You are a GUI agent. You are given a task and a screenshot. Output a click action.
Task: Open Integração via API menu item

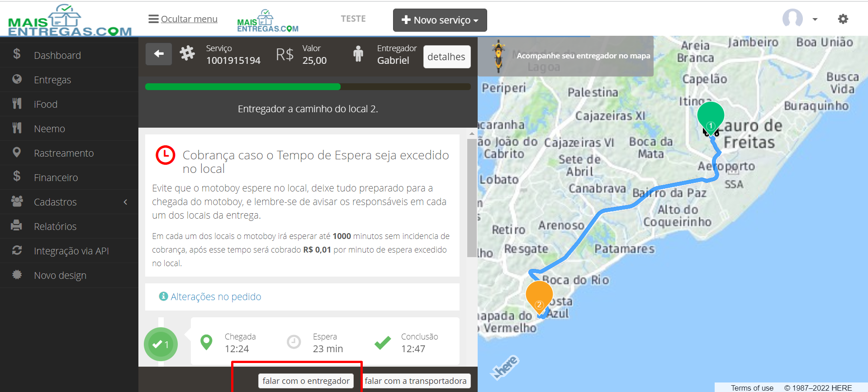(x=69, y=251)
